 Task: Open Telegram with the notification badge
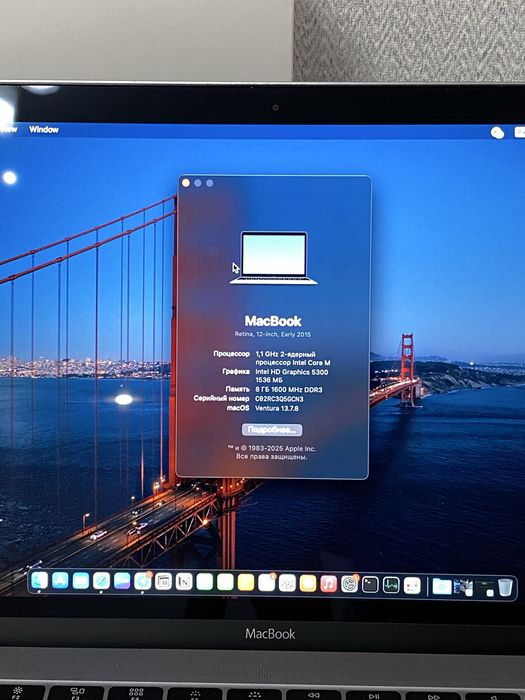142,581
